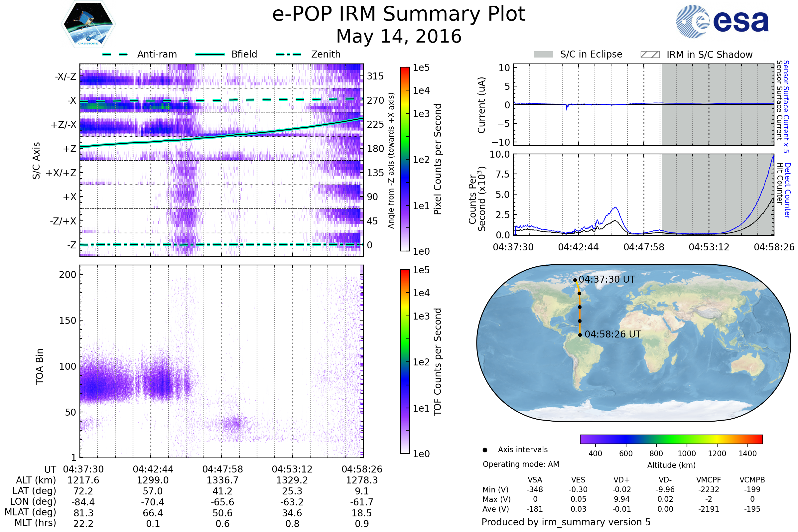Click the world map orbit track thumbnail
The height and width of the screenshot is (532, 798).
(x=633, y=343)
